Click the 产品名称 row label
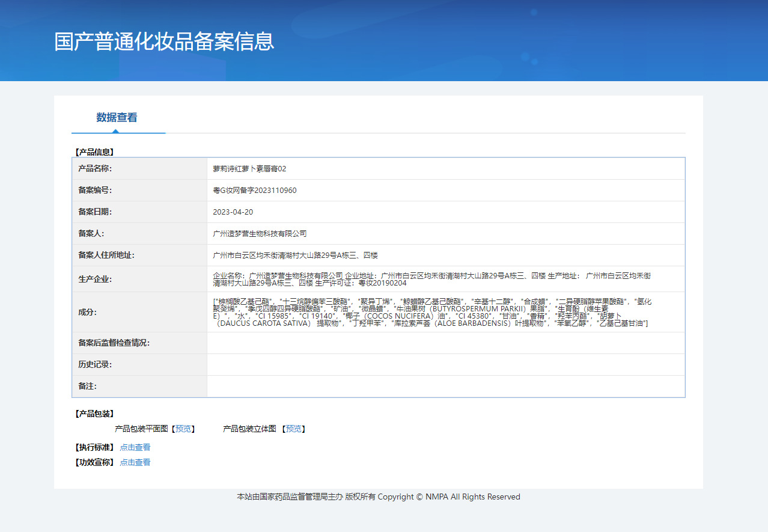768x532 pixels. [x=95, y=169]
